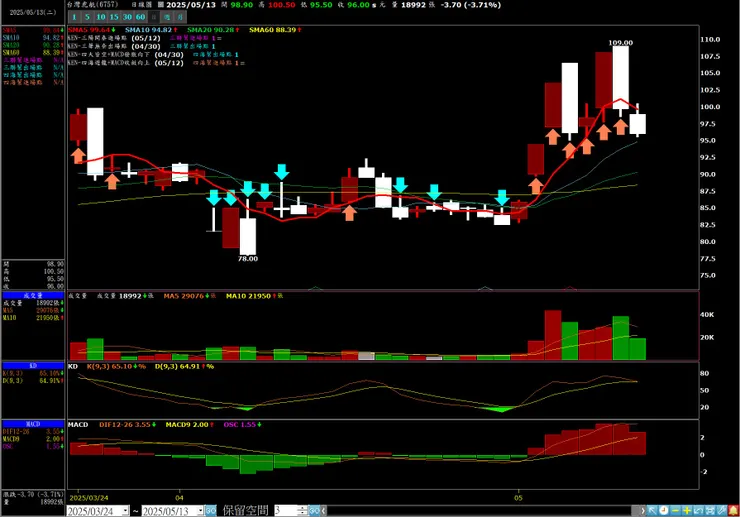Click the 78.00 low price label
The image size is (740, 517).
248,259
